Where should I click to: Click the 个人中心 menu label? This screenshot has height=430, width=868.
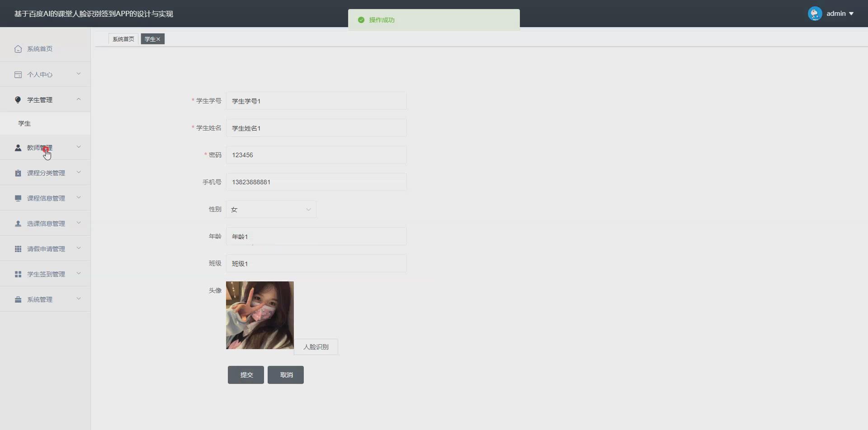pyautogui.click(x=40, y=75)
